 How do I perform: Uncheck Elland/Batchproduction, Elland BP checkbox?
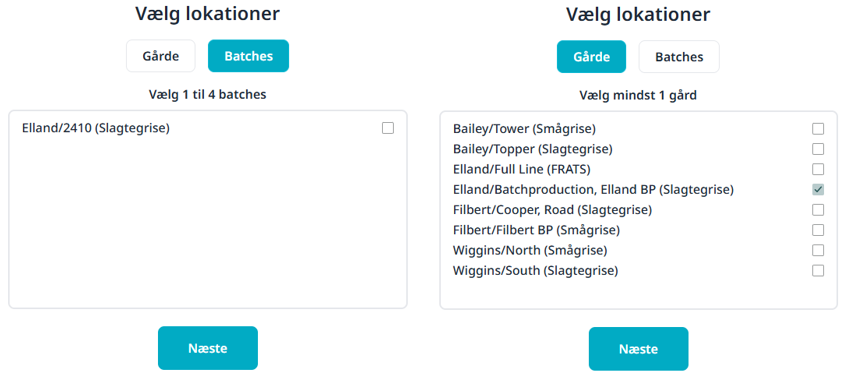pyautogui.click(x=818, y=189)
